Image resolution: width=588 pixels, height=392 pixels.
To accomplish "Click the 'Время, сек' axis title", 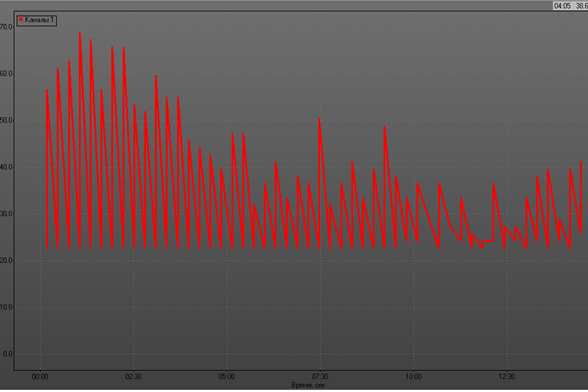I will (x=309, y=385).
